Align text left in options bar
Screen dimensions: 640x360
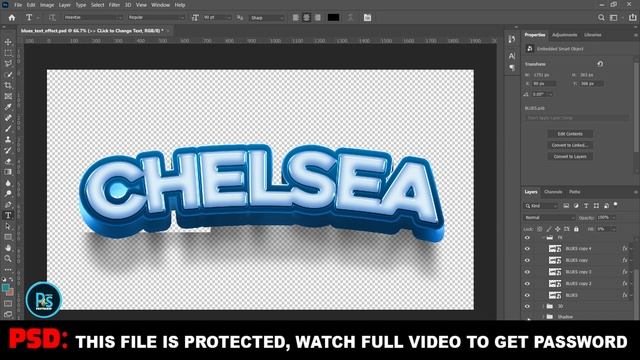tap(296, 18)
